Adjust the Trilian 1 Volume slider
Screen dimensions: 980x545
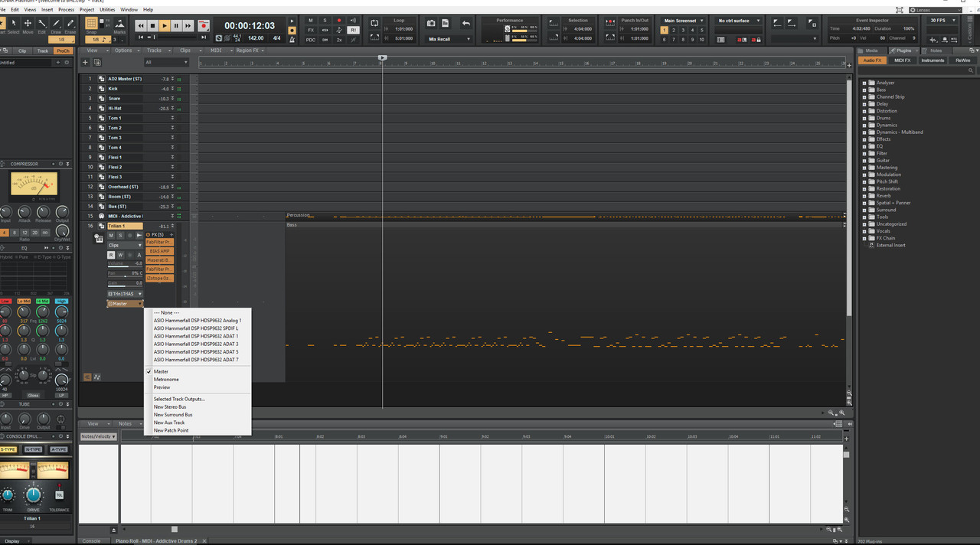(125, 264)
